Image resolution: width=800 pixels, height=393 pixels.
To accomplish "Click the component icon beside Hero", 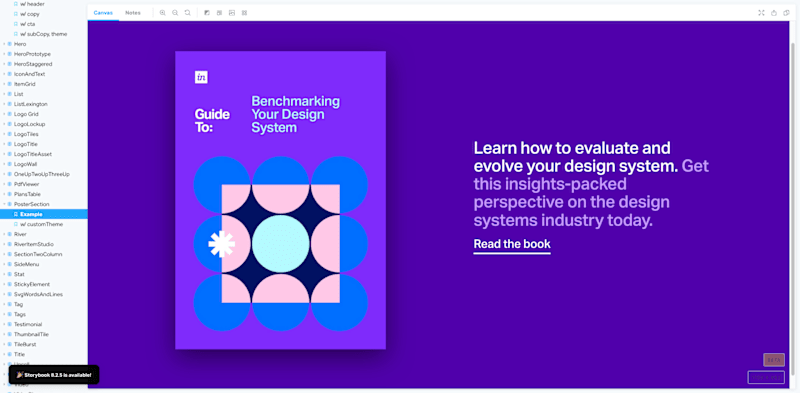I will click(10, 44).
